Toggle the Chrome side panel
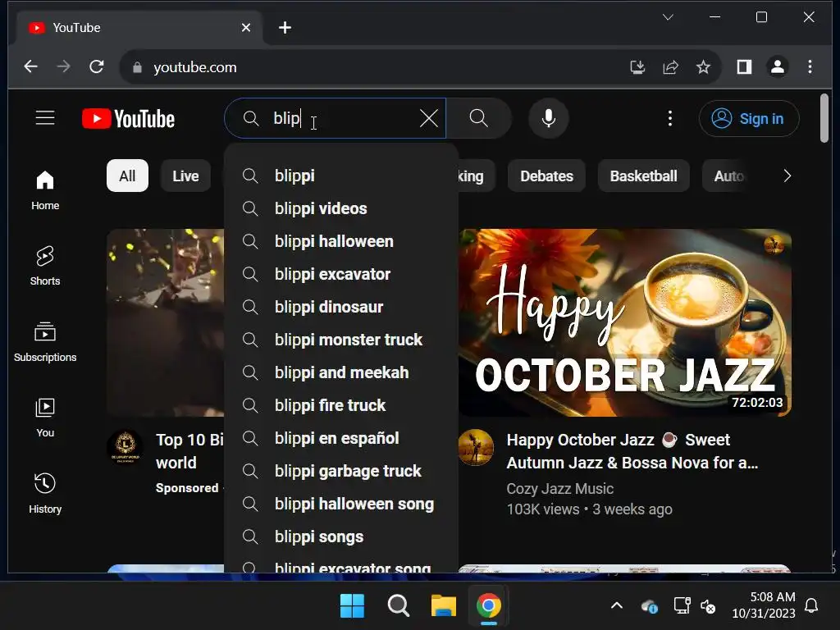Viewport: 840px width, 630px height. (x=744, y=67)
